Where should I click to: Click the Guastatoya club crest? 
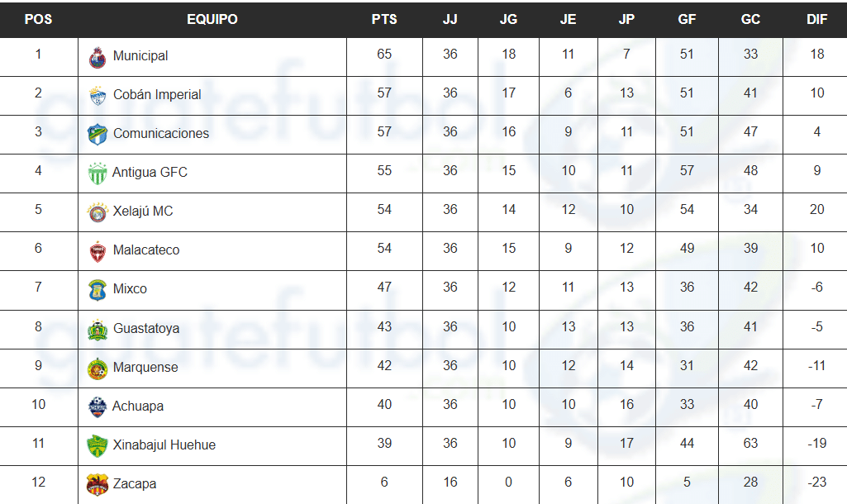coord(98,330)
